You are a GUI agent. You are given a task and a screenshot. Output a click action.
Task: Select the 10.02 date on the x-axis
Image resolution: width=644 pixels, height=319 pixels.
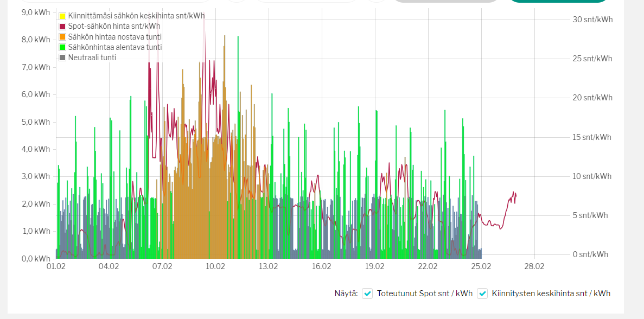215,266
